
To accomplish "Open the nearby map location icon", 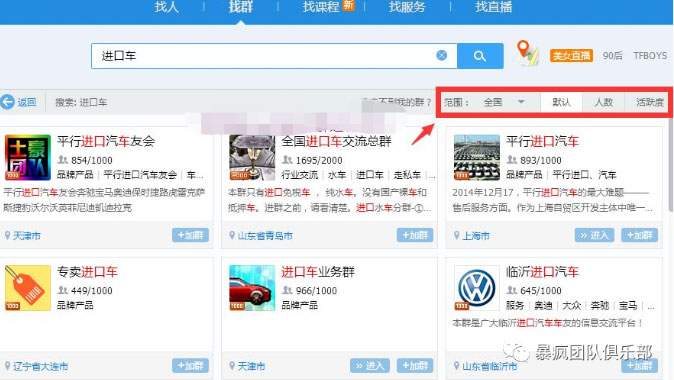I will [x=528, y=53].
